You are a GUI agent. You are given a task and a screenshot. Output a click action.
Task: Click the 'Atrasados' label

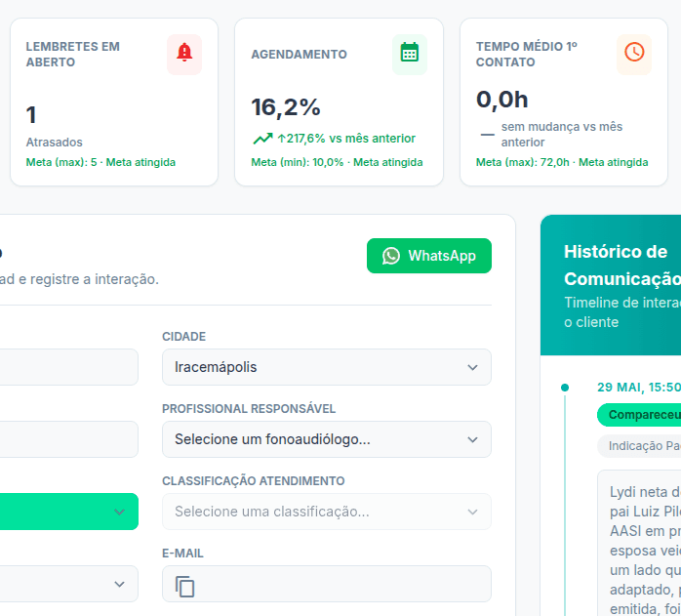click(55, 143)
